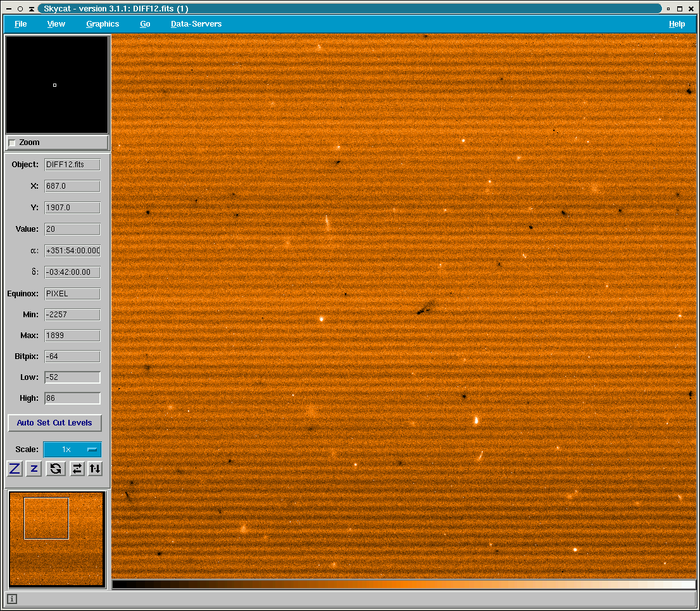Screen dimensions: 700x611
Task: Click the info icon in the status bar
Action: click(13, 599)
